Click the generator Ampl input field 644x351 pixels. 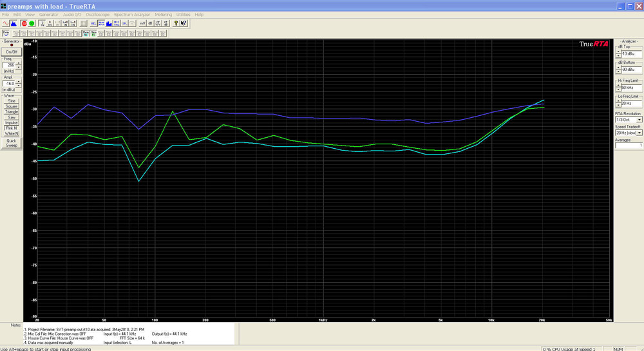(x=9, y=83)
